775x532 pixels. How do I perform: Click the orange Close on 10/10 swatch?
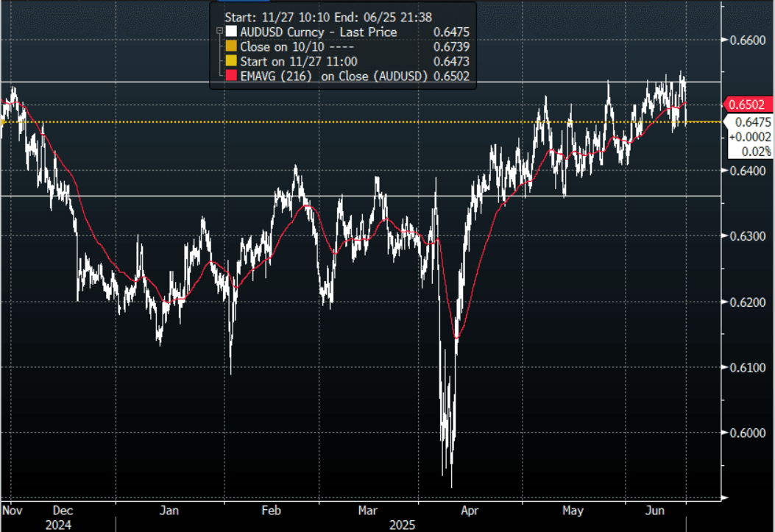click(x=231, y=46)
